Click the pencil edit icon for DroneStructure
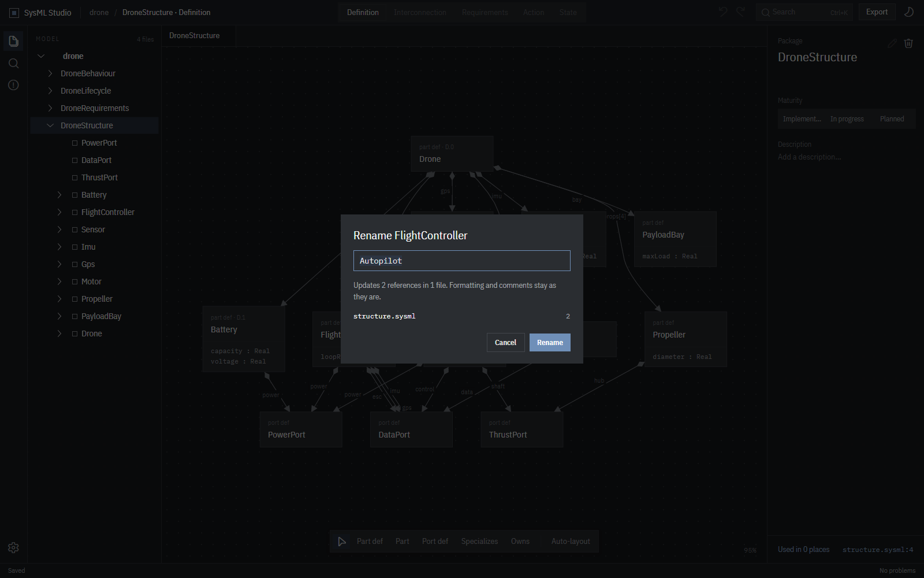The image size is (924, 578). 892,43
